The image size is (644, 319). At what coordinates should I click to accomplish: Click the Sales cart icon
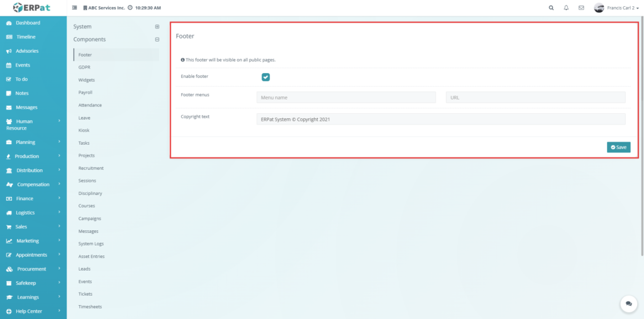tap(9, 227)
